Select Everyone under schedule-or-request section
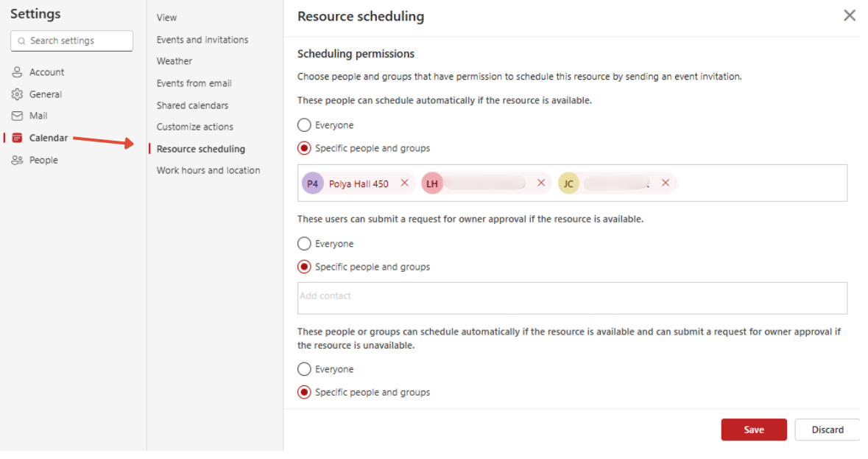 point(304,369)
